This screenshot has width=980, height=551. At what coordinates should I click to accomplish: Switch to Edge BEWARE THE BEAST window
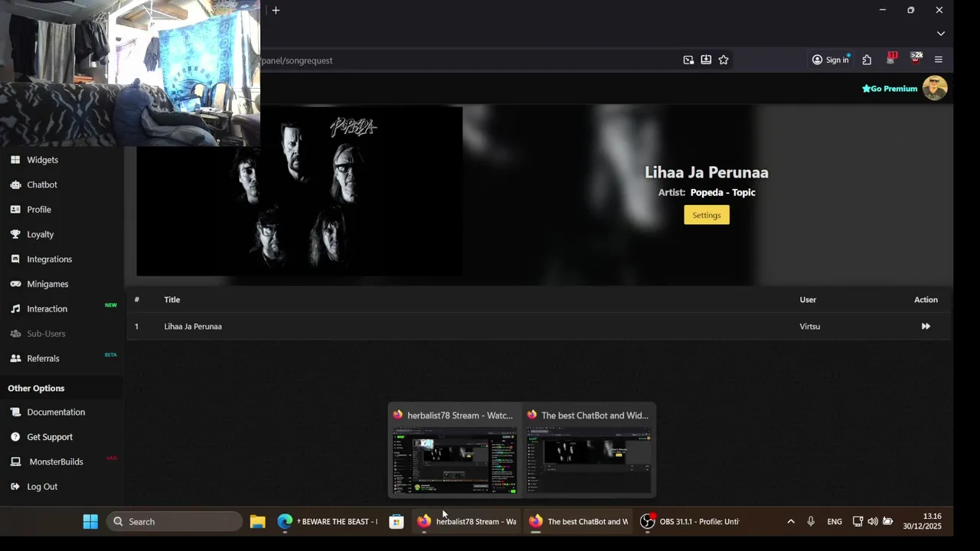click(x=328, y=522)
